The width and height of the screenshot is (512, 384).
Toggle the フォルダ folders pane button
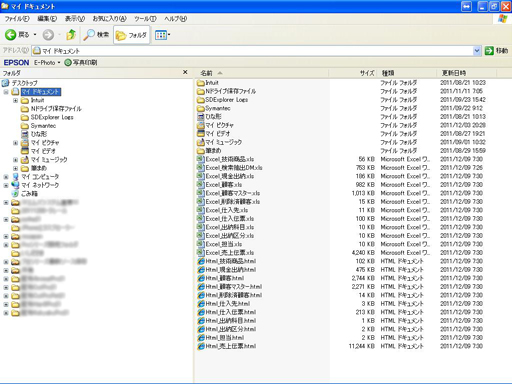pyautogui.click(x=132, y=35)
